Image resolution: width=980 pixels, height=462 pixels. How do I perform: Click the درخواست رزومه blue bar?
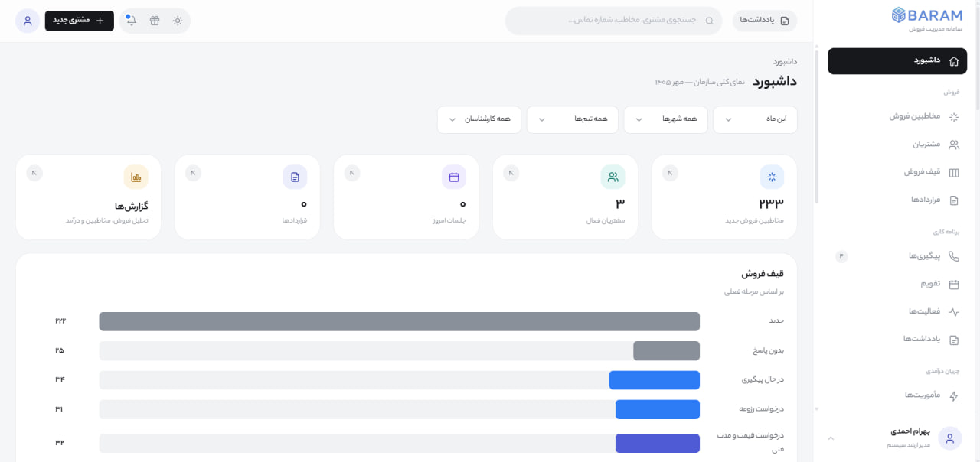tap(658, 409)
